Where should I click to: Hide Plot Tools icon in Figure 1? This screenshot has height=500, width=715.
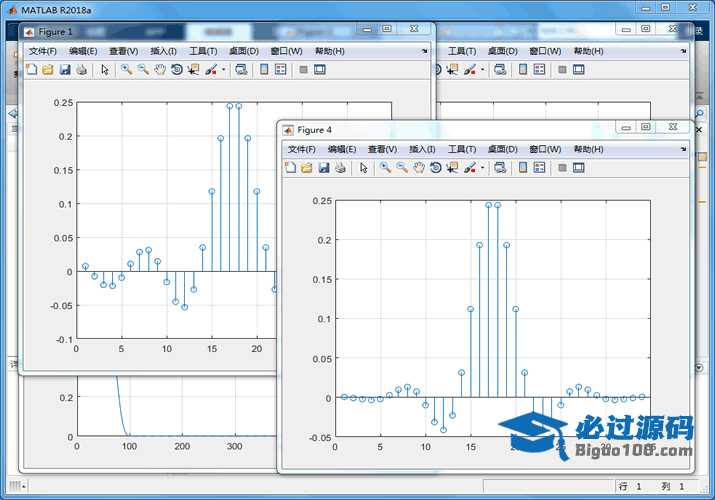(303, 70)
